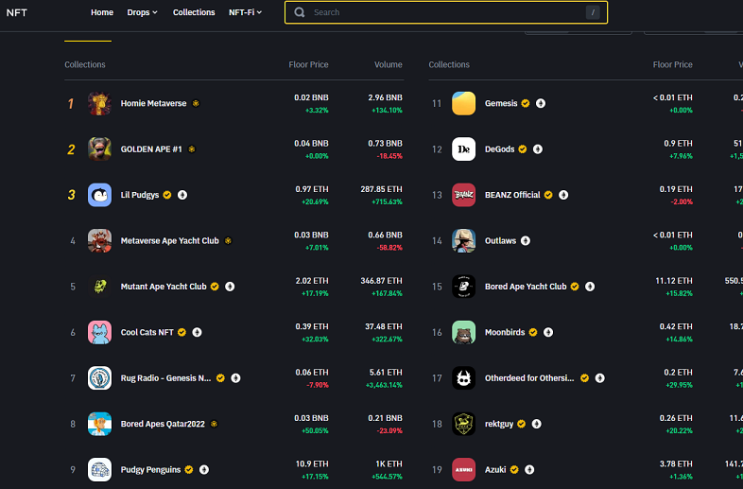The height and width of the screenshot is (489, 743).
Task: Open the Lil Pudgys penguin avatar
Action: (x=100, y=195)
